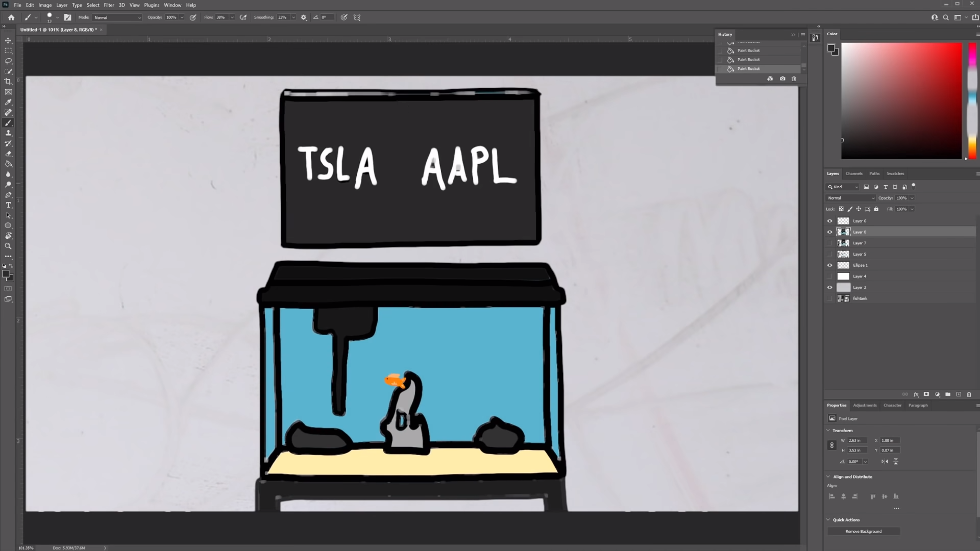This screenshot has height=551, width=980.
Task: Select the Paint Bucket tool in toolbar
Action: point(8,164)
